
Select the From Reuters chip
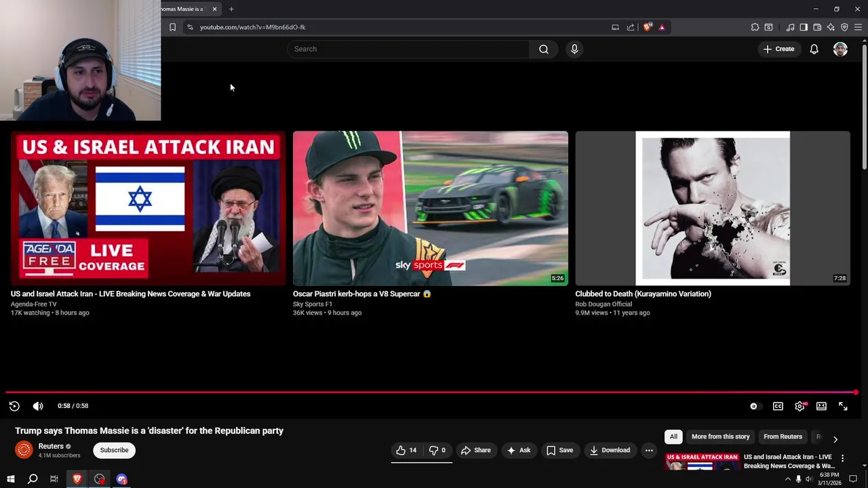783,436
